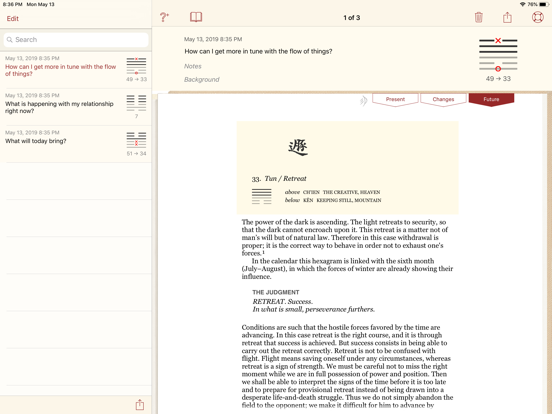The image size is (552, 414).
Task: Tap '49 → 33' label under header hexagram
Action: click(498, 79)
